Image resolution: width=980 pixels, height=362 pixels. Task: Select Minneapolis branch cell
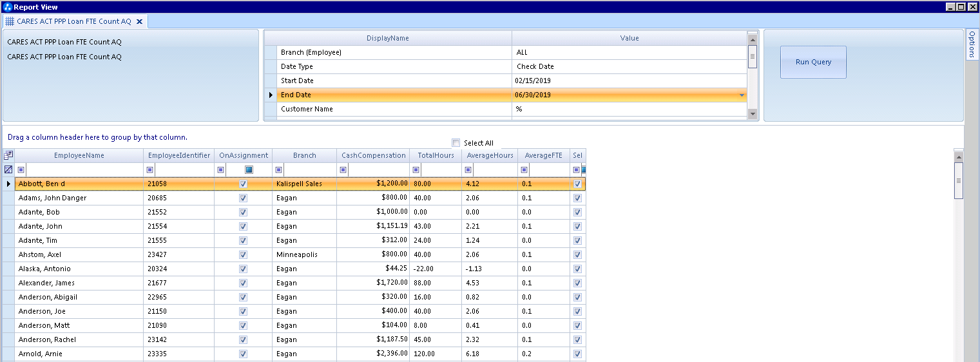pos(305,254)
